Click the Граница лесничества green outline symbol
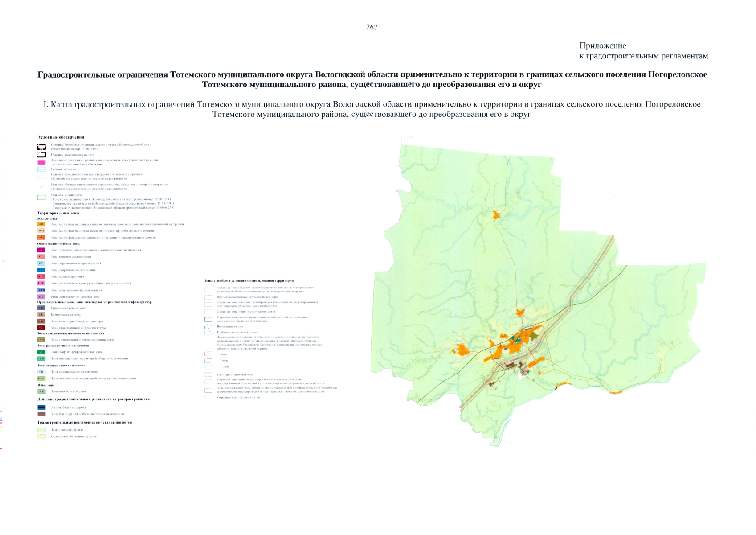This screenshot has width=756, height=535. 41,198
